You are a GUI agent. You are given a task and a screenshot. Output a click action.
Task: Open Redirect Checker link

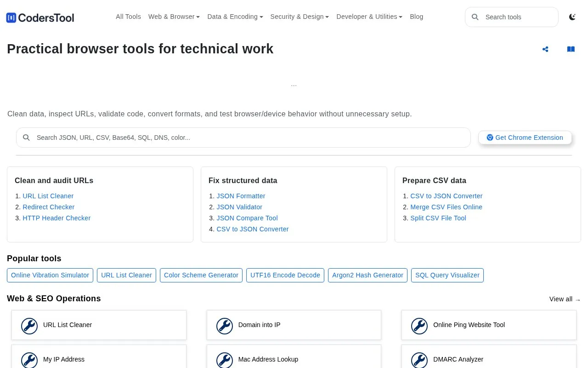click(x=49, y=207)
